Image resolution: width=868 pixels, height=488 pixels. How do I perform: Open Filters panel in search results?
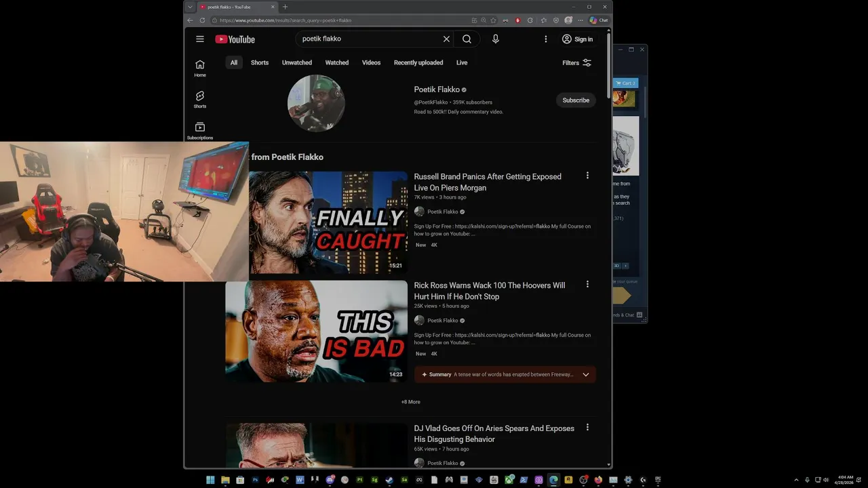coord(577,62)
